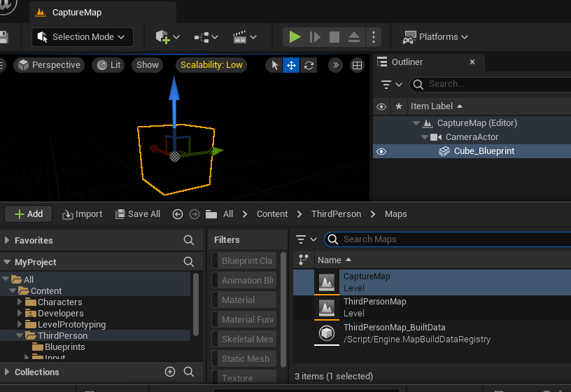This screenshot has height=392, width=571.
Task: Select CameraActor in the Outliner
Action: [472, 137]
